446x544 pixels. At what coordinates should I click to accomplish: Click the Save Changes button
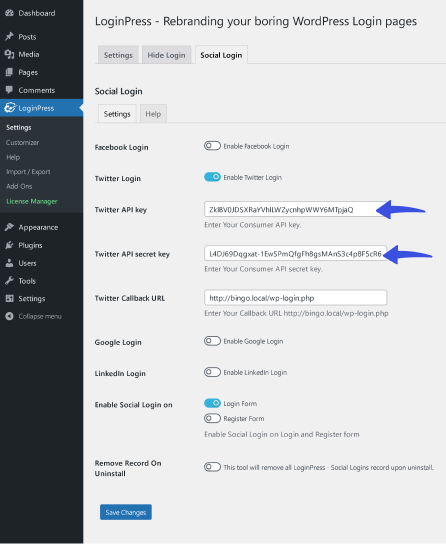click(126, 512)
